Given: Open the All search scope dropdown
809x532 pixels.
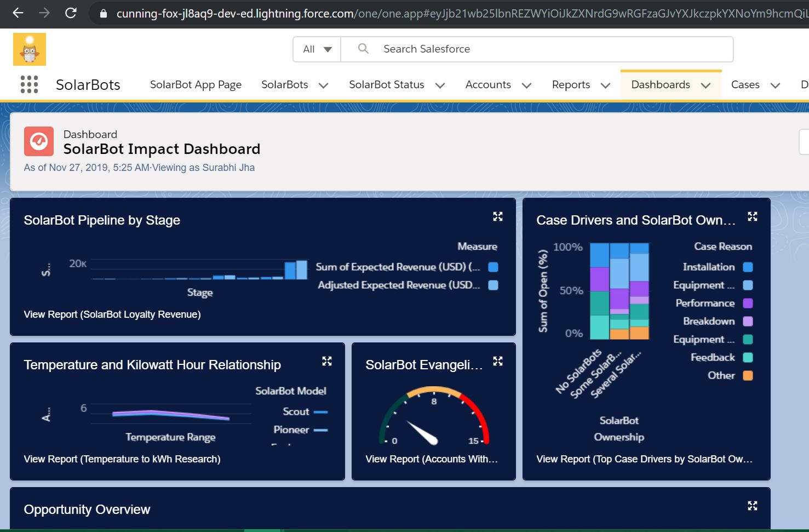Looking at the screenshot, I should click(x=317, y=49).
